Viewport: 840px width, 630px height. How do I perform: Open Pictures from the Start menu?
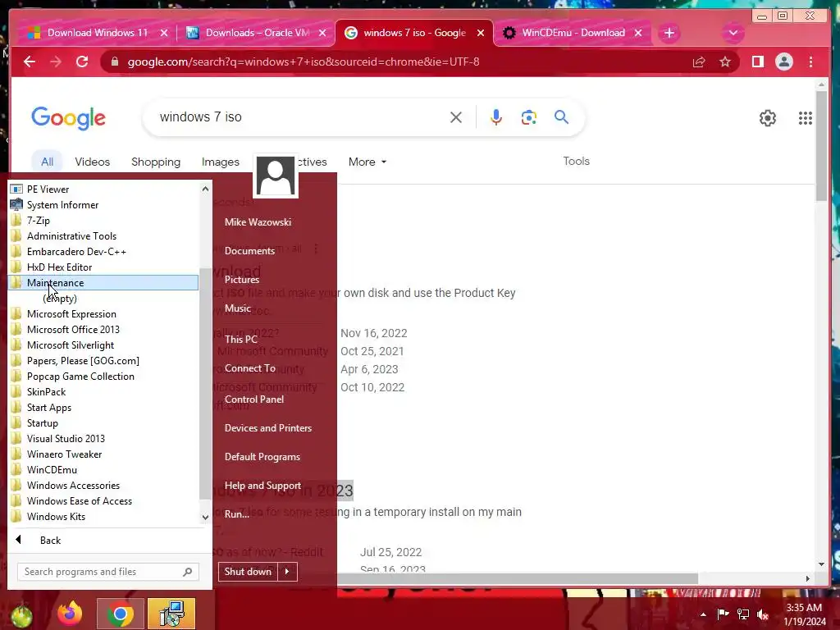pyautogui.click(x=242, y=279)
